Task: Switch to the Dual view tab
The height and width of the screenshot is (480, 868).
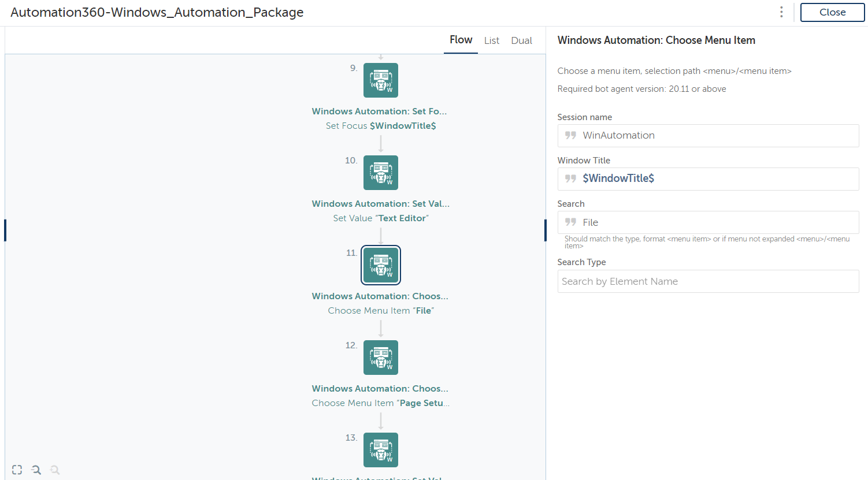Action: (x=521, y=40)
